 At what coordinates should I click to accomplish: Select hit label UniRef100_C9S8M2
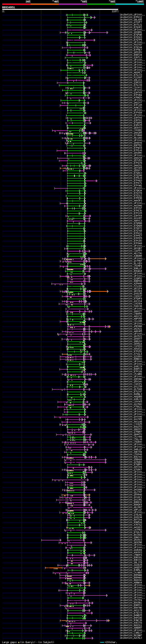(x=131, y=130)
